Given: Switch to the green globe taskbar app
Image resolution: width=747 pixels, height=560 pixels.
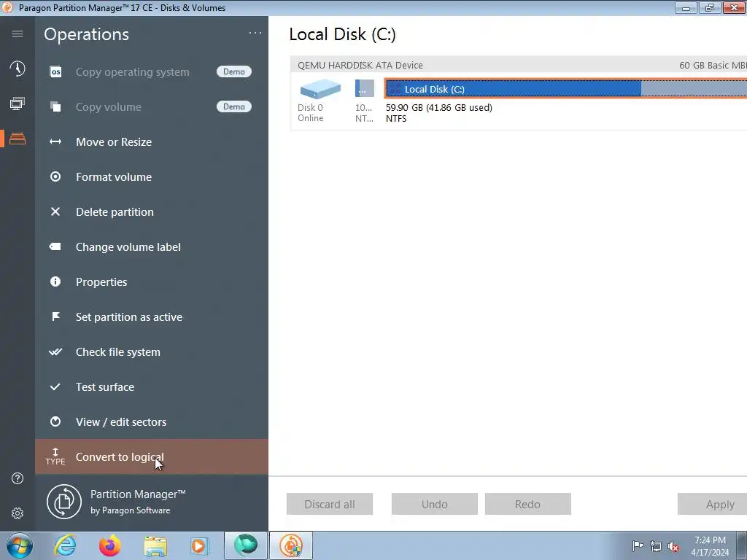Looking at the screenshot, I should (245, 545).
